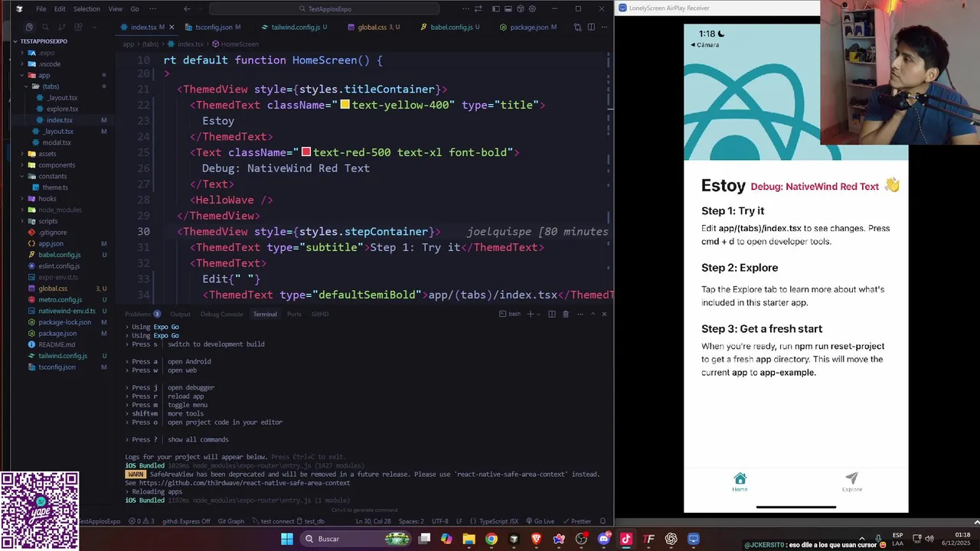Open the Edit menu
This screenshot has height=551, width=980.
(60, 8)
